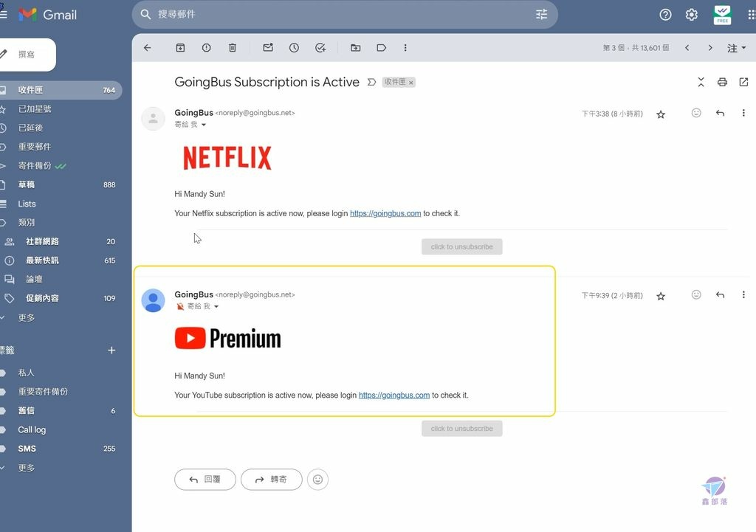Click unsubscribe button under Netflix message

[462, 246]
